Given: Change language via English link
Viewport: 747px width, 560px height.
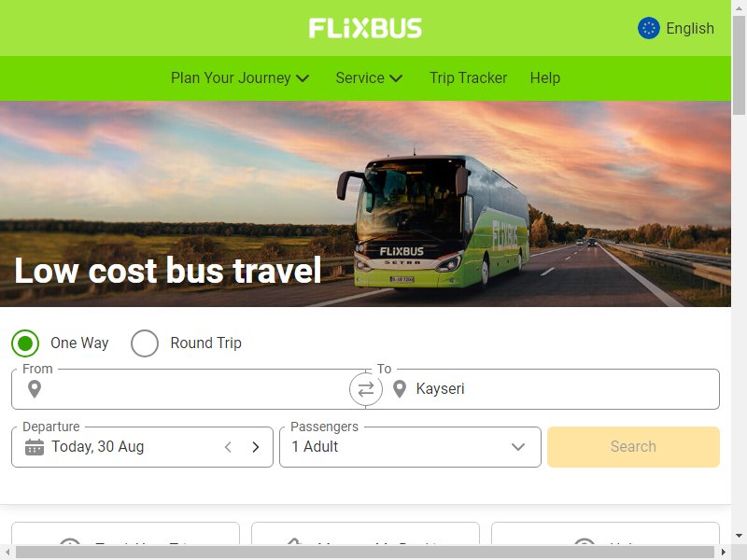Looking at the screenshot, I should 690,28.
